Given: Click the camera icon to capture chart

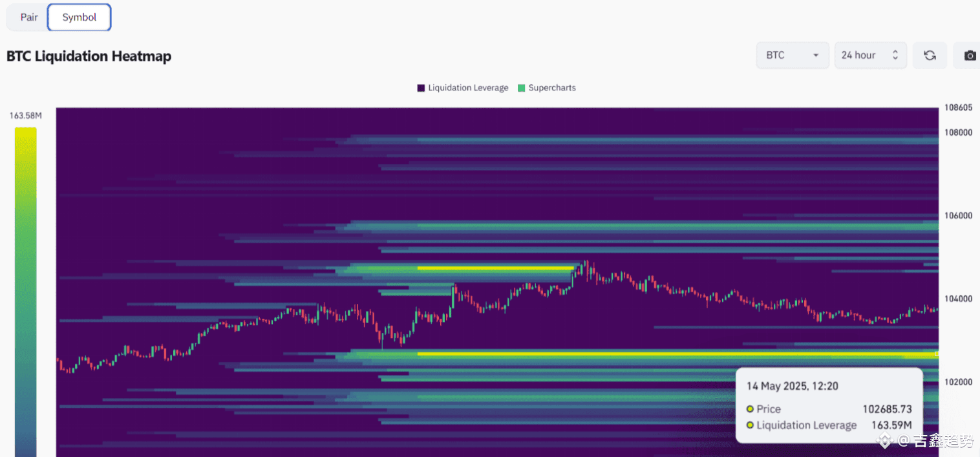Looking at the screenshot, I should click(970, 55).
